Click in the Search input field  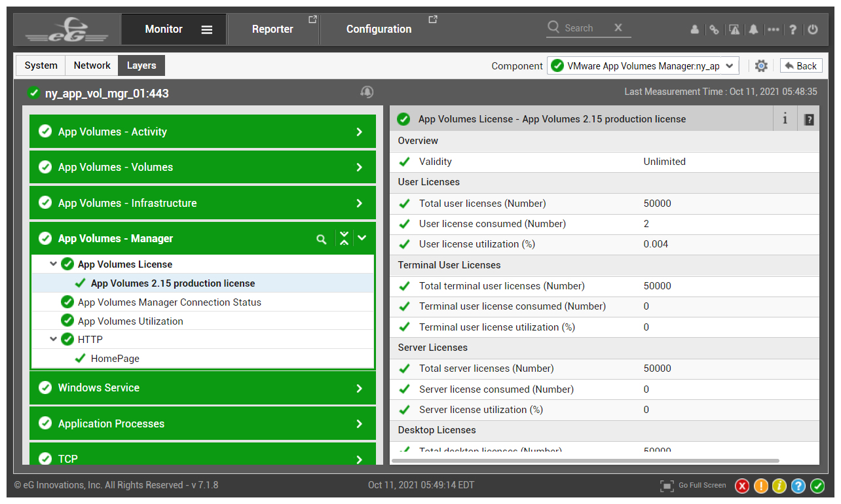point(587,27)
